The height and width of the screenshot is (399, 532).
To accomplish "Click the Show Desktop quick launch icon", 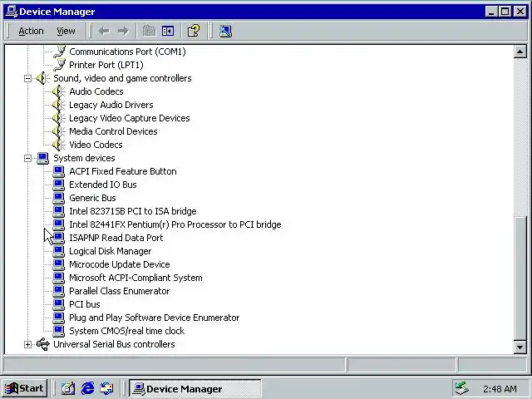I will pyautogui.click(x=68, y=388).
